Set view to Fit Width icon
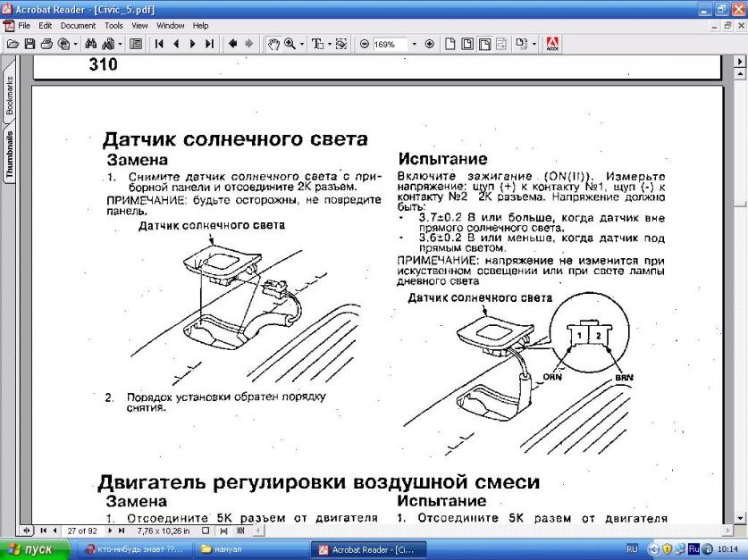This screenshot has width=748, height=560. [484, 45]
